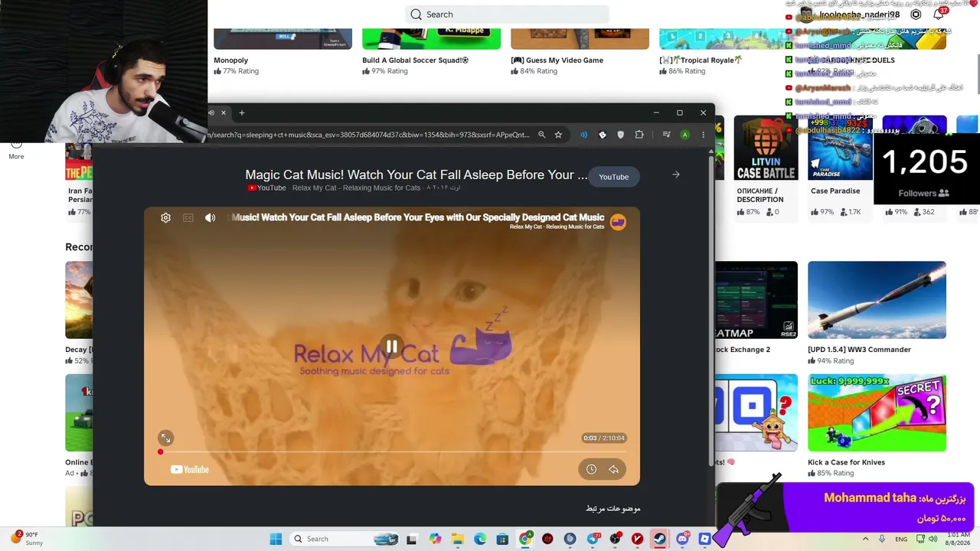Mute the video player volume
This screenshot has height=551, width=980.
pyautogui.click(x=211, y=218)
